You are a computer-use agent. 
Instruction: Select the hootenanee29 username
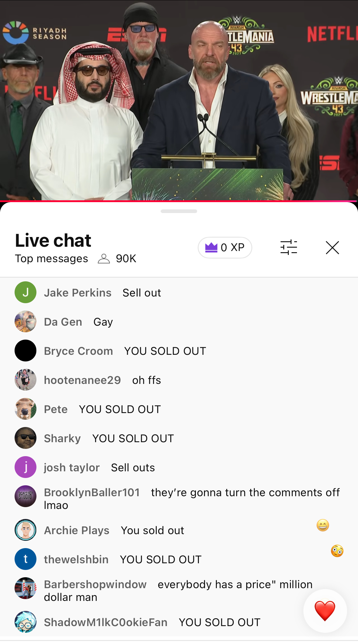82,380
